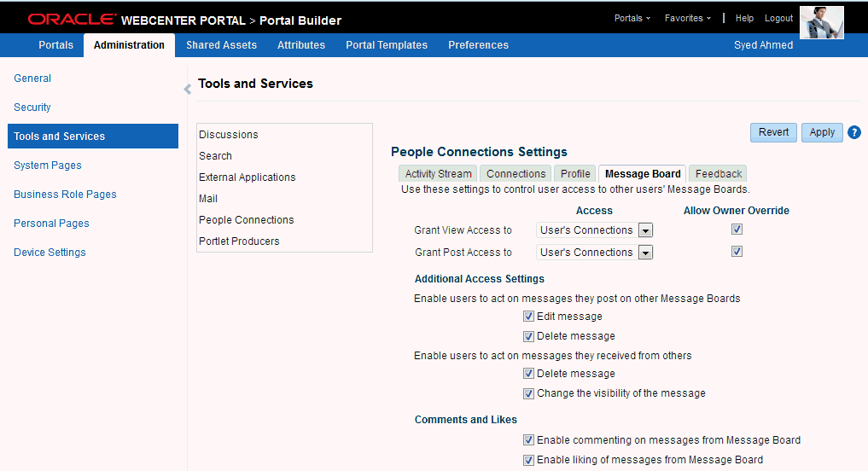Screen dimensions: 868x471
Task: Open the Grant Post Access dropdown arrow
Action: [645, 253]
